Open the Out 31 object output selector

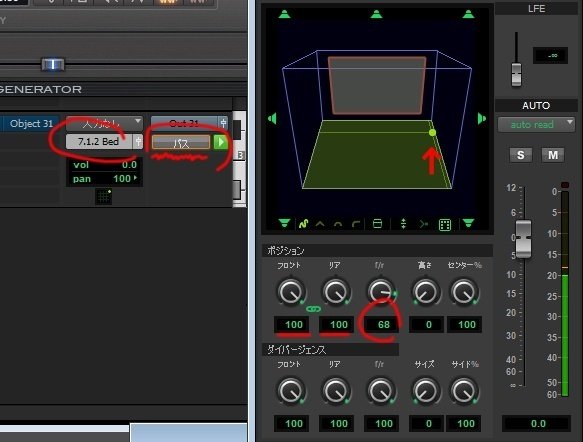click(x=184, y=123)
